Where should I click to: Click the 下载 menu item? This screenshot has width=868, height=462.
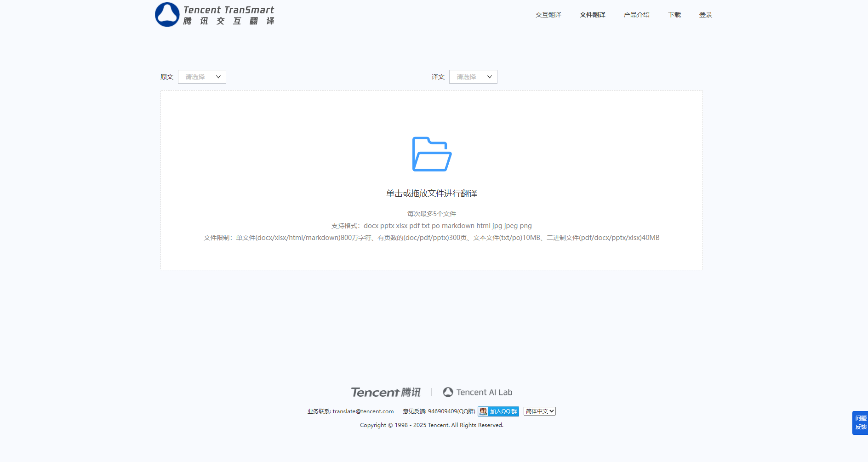coord(674,15)
